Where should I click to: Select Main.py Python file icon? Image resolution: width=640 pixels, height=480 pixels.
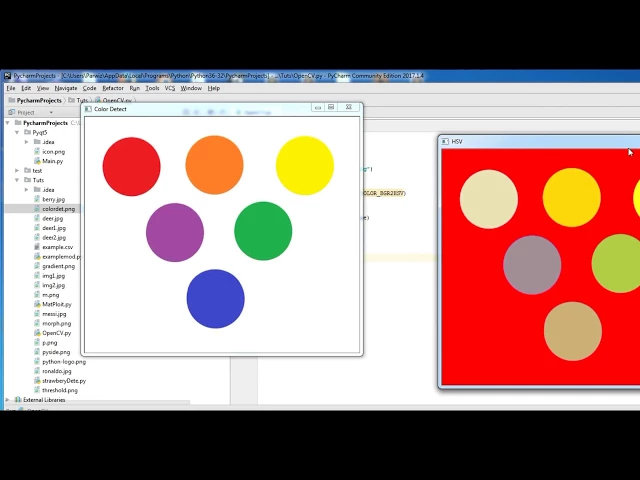[37, 161]
